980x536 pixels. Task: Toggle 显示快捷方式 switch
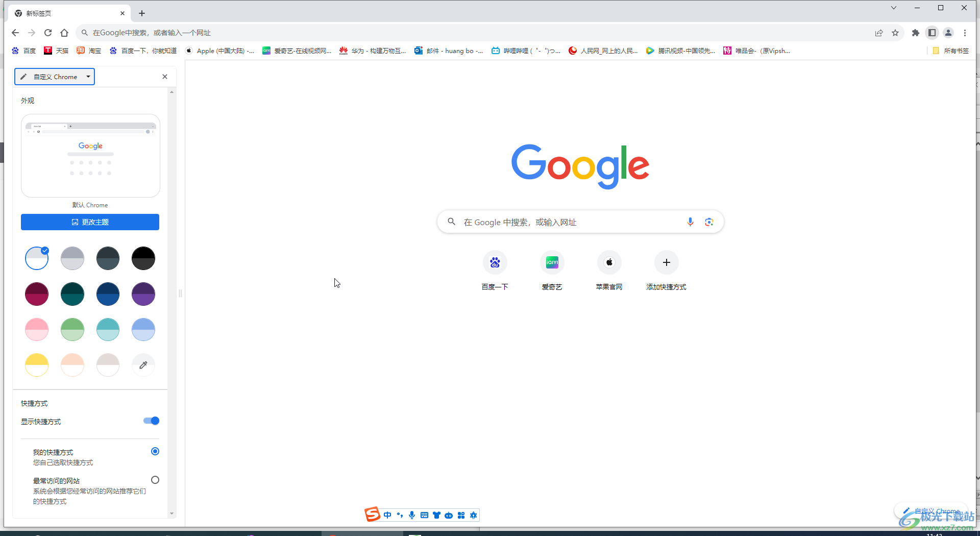(x=152, y=421)
